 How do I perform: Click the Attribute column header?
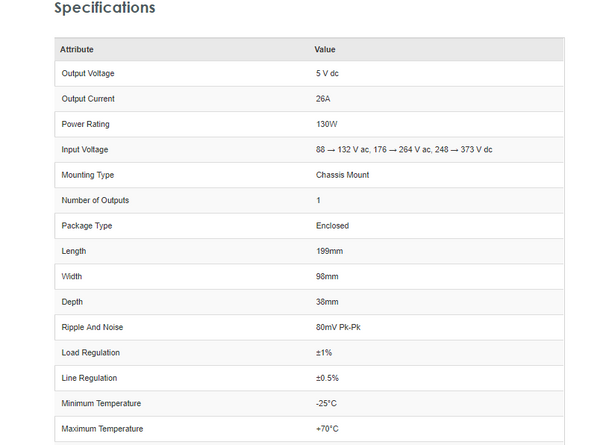point(77,49)
